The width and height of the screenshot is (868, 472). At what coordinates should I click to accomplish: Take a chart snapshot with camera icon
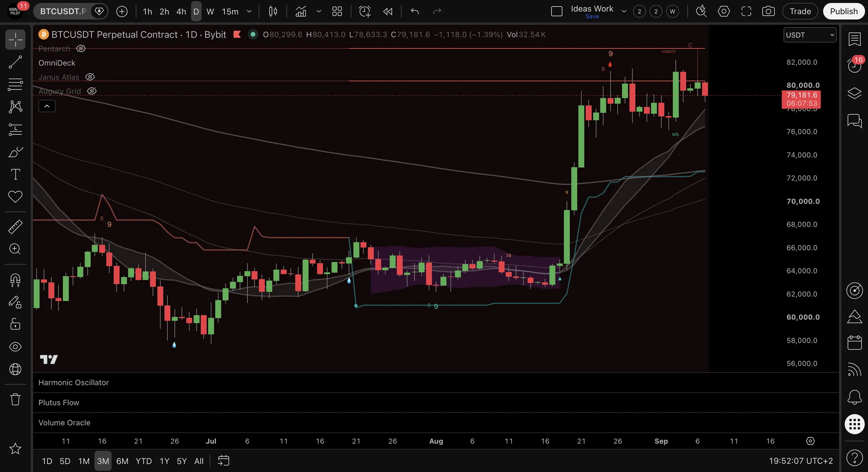click(x=768, y=12)
